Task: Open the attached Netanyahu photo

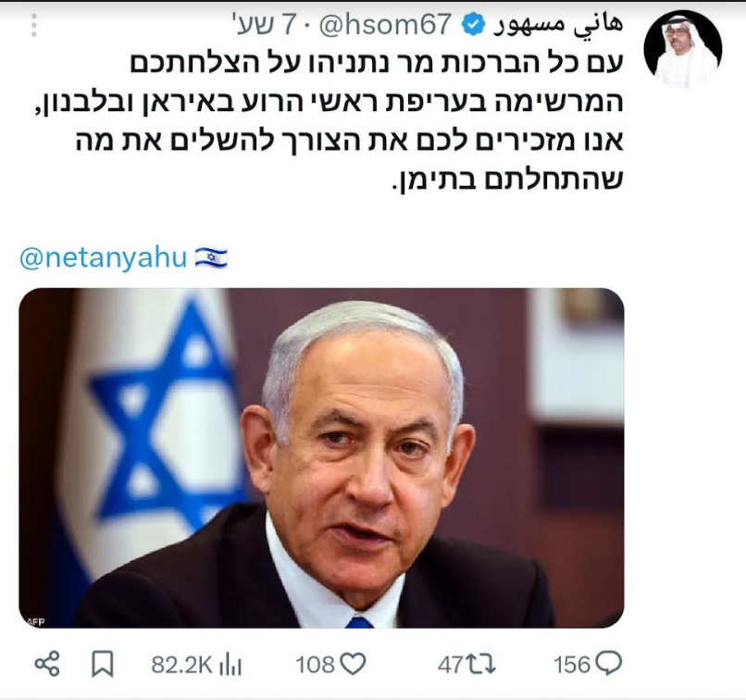Action: point(321,457)
